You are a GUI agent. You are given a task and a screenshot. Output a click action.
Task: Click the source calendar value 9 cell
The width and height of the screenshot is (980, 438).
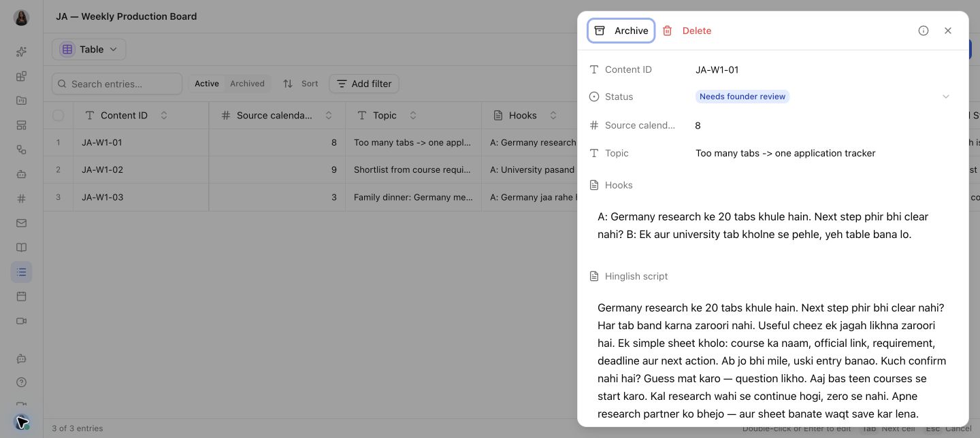point(277,170)
